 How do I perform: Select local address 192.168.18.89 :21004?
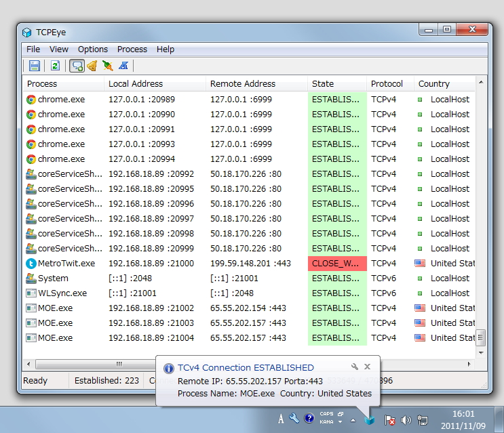click(x=151, y=338)
